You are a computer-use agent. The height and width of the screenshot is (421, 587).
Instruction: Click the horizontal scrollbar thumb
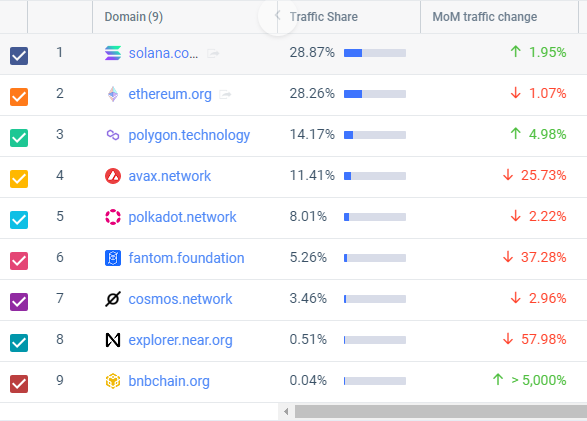click(441, 412)
